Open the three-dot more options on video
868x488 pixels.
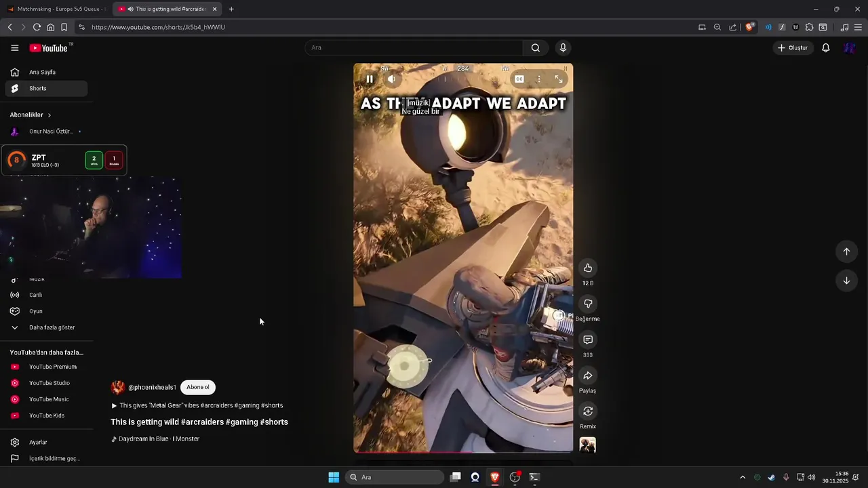539,79
